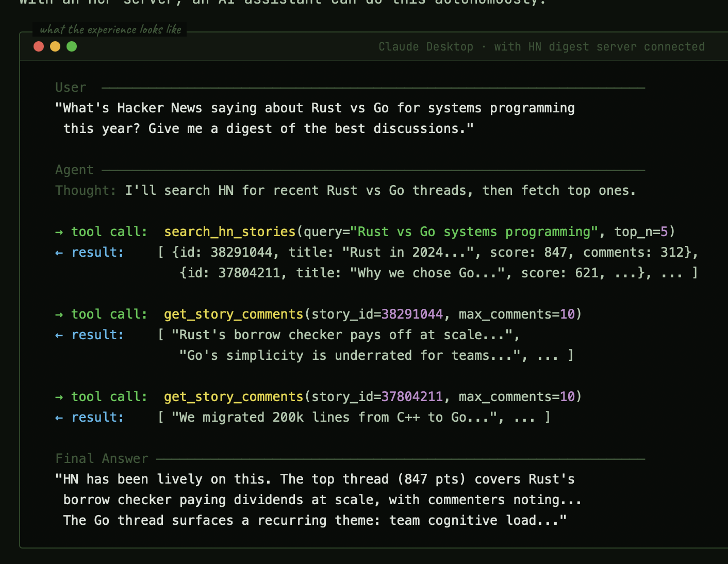Click final answer line 'HN has been lively on this'

tap(315, 479)
